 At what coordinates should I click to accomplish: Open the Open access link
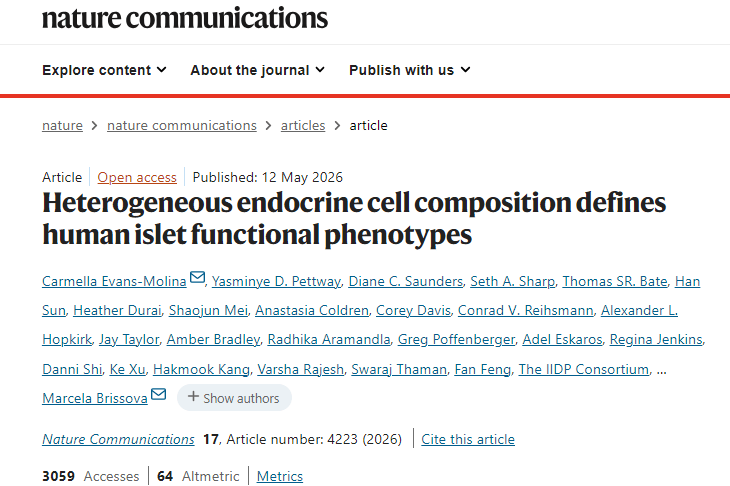click(x=137, y=177)
